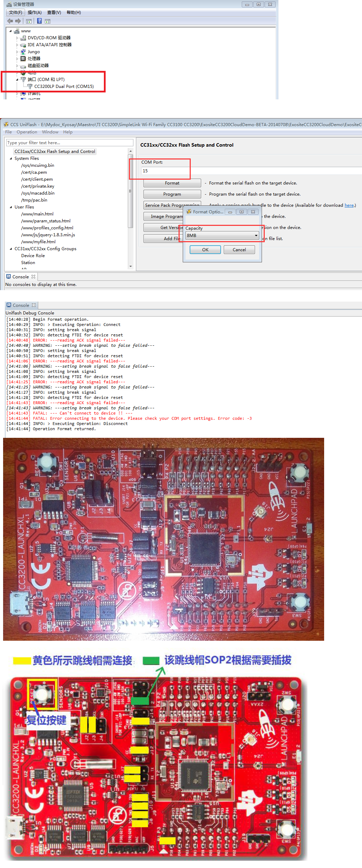Open the 查看(V) menu
Viewport: 362px width, 868px height.
[54, 13]
